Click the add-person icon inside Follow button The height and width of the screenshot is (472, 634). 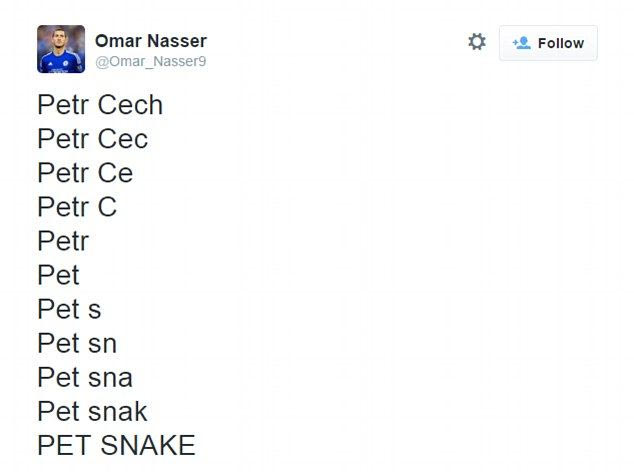point(521,43)
